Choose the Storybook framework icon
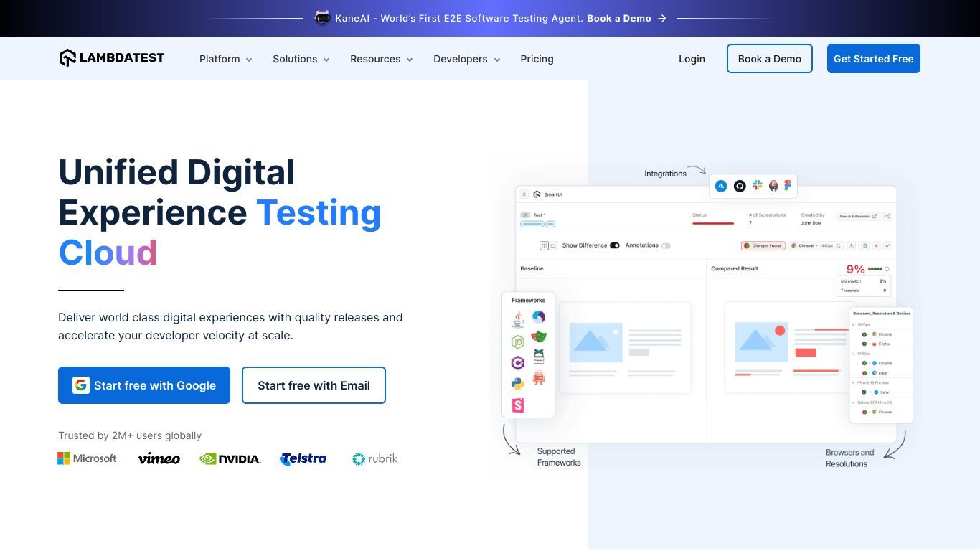 coord(517,405)
